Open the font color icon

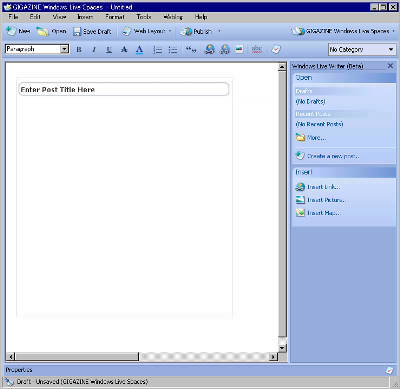coord(139,50)
